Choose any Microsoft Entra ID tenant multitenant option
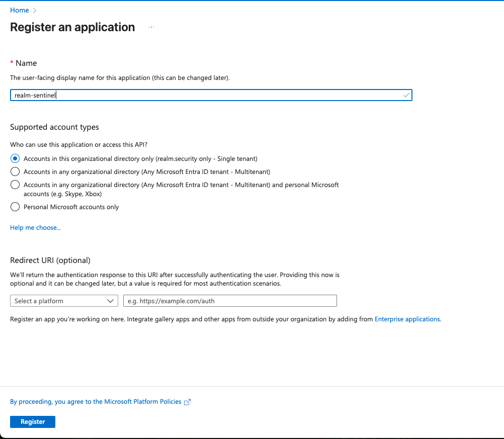 [15, 171]
